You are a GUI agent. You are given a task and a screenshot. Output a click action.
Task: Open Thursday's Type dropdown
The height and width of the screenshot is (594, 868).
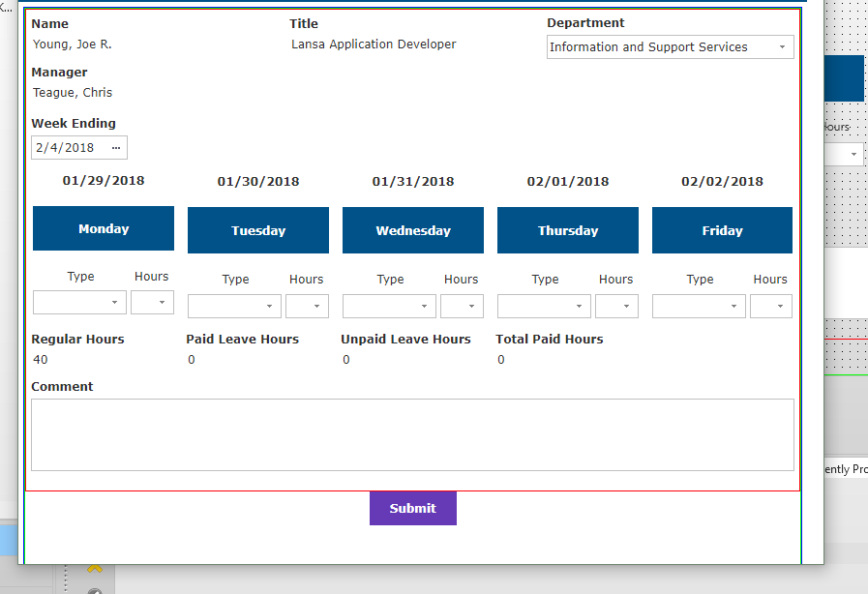pos(544,306)
